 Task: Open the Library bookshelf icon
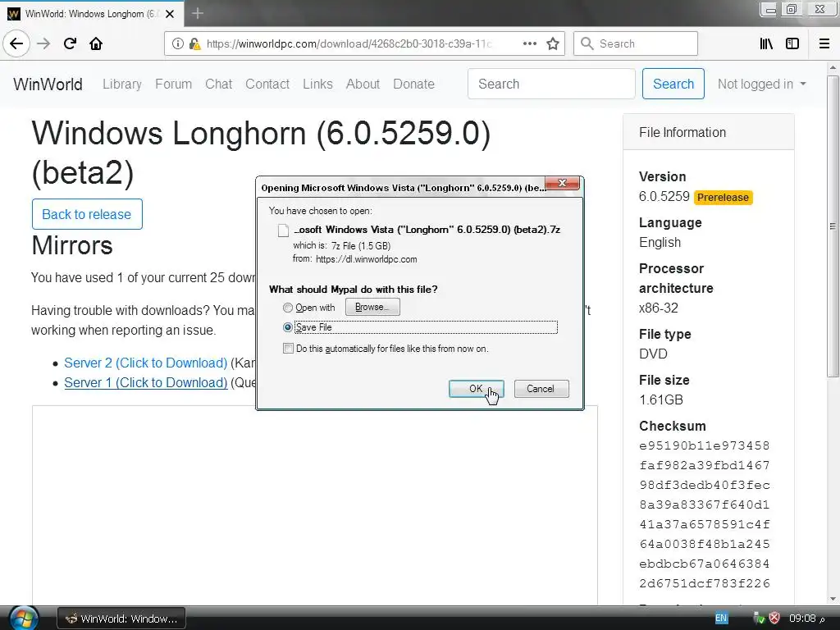(766, 43)
